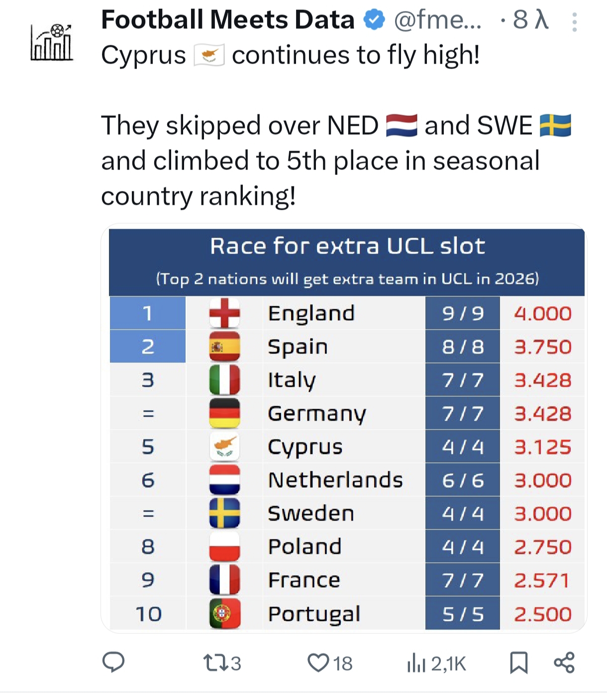The width and height of the screenshot is (607, 700).
Task: Tap the Sweden flag emoji in tweet text
Action: (555, 125)
